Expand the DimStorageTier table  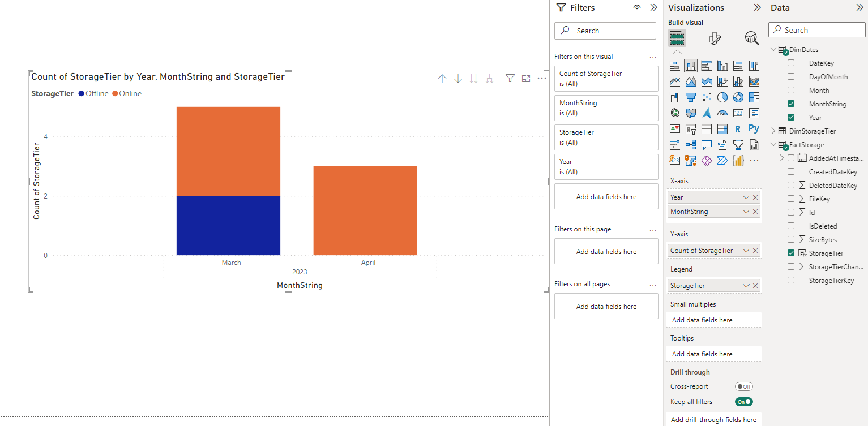point(773,131)
